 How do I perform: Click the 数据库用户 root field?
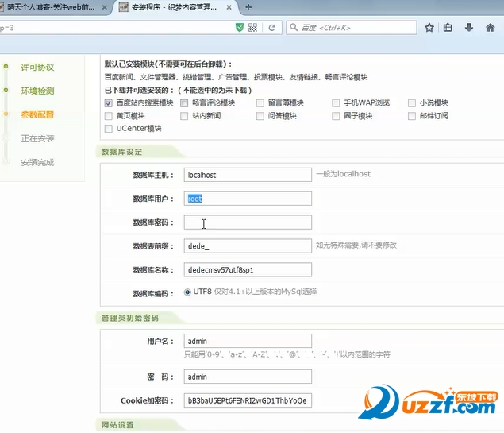(248, 199)
